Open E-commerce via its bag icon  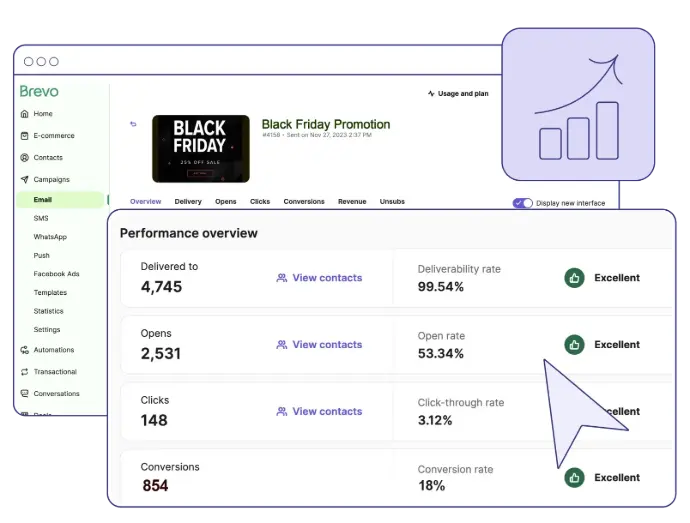(25, 136)
